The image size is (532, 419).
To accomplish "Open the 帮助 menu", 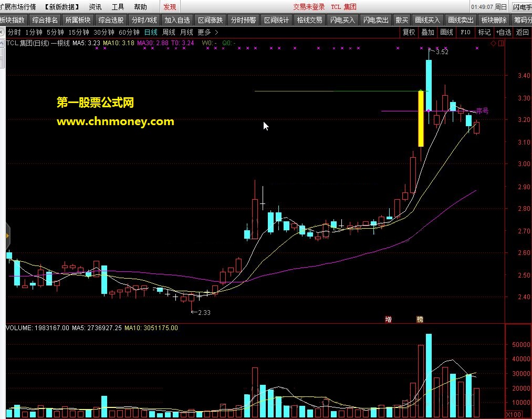I will click(x=140, y=7).
